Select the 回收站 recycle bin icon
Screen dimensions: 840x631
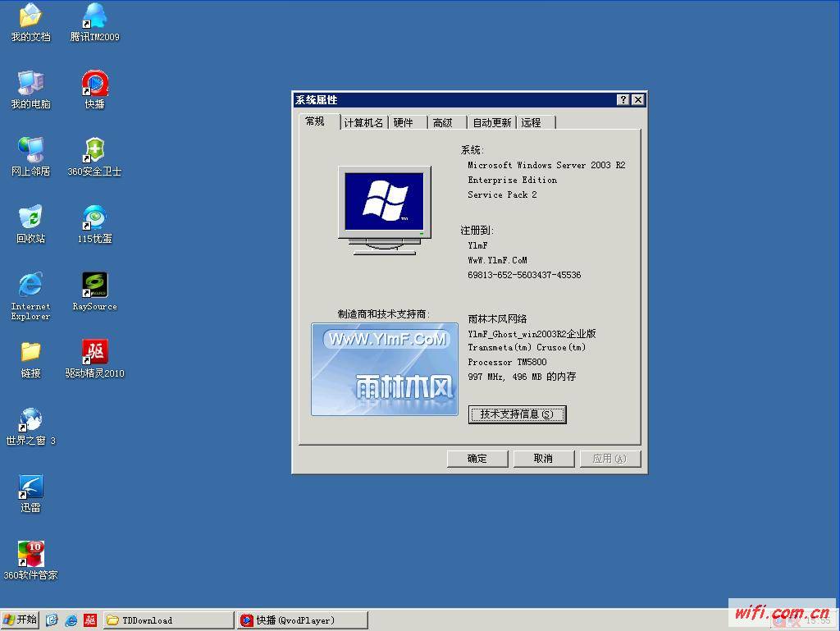(30, 225)
